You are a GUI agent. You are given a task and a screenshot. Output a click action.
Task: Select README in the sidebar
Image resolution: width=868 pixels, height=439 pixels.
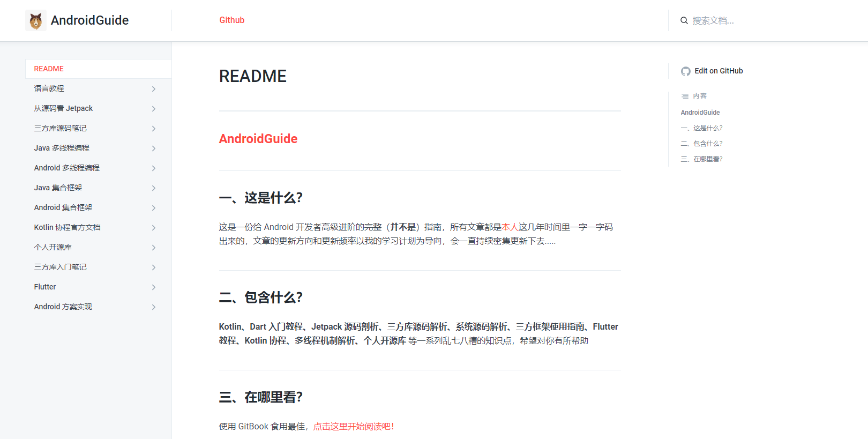(x=49, y=69)
